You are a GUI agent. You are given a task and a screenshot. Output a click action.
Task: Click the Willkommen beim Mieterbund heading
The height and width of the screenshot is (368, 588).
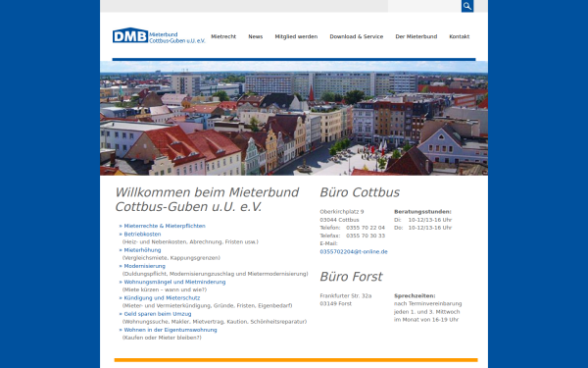point(207,199)
